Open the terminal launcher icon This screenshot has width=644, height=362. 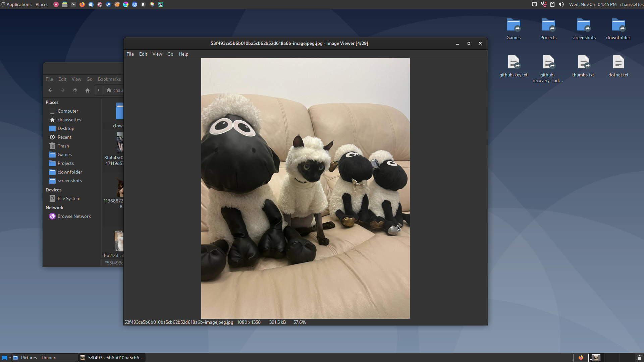pos(73,4)
